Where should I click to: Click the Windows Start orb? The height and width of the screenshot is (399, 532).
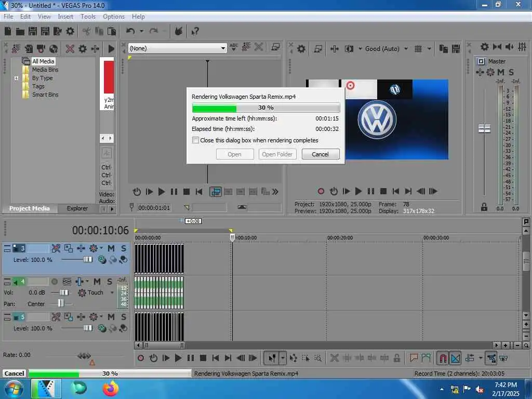14,389
